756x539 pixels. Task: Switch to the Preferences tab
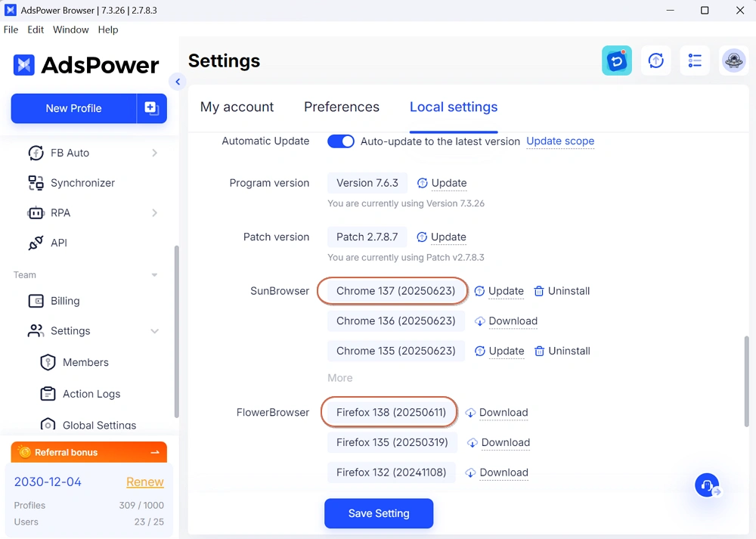342,107
